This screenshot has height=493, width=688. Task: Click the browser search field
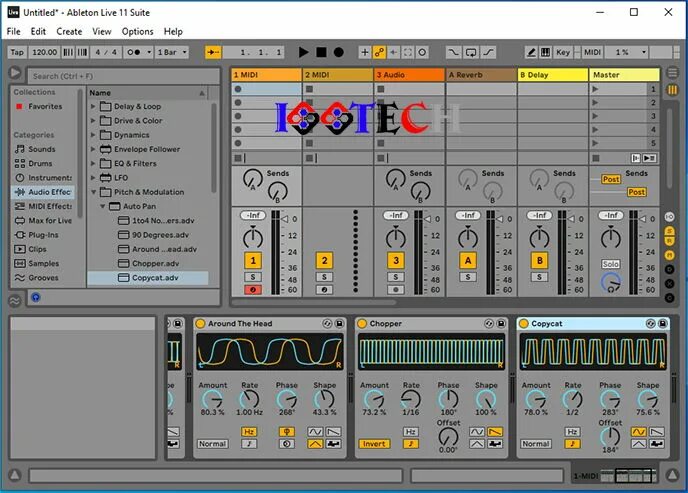(x=124, y=76)
